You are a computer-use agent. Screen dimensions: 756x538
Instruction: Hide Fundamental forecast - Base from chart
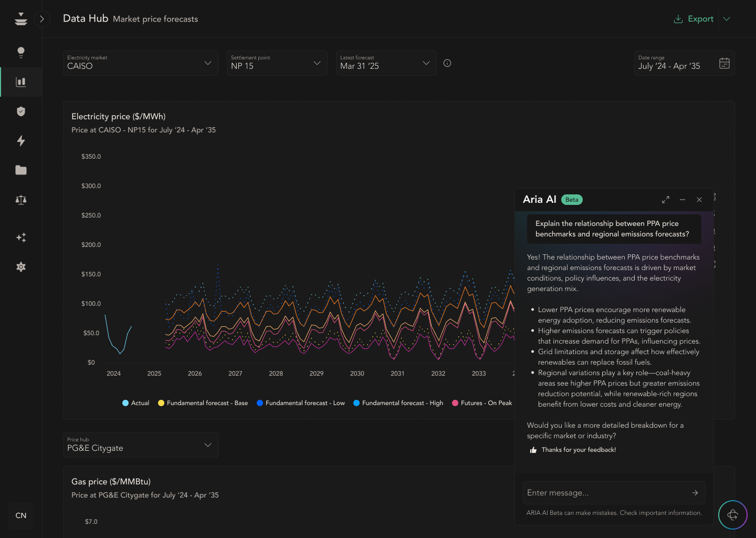click(x=203, y=403)
